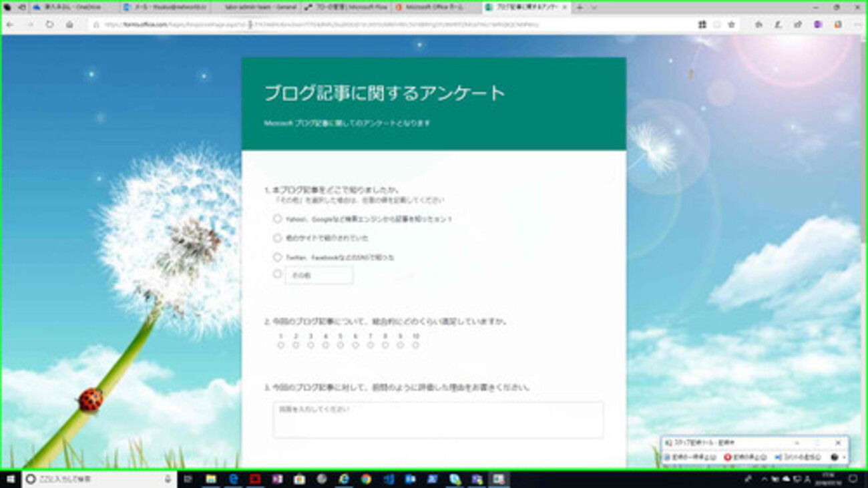Open the Windows Start menu
The width and height of the screenshot is (868, 488).
(x=11, y=479)
